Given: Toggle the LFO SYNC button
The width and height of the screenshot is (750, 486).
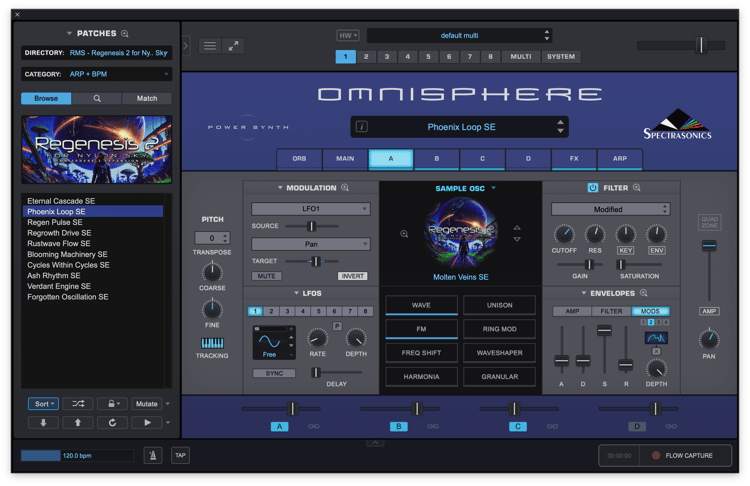Looking at the screenshot, I should tap(274, 373).
